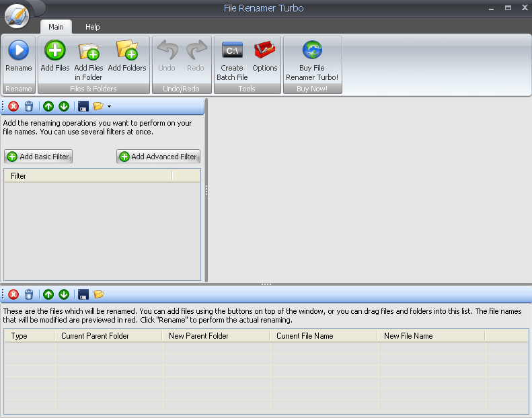The height and width of the screenshot is (418, 532).
Task: Move file down in file list
Action: coord(64,294)
